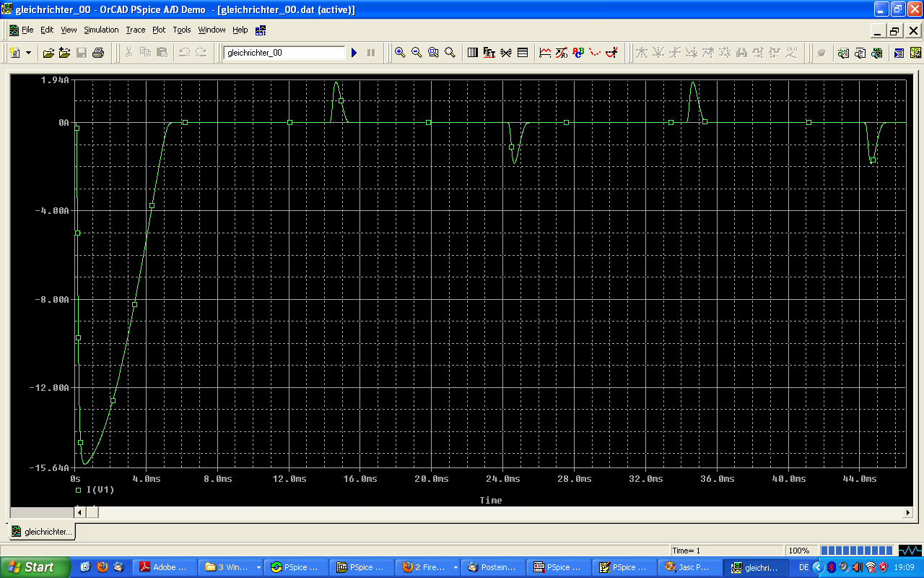924x578 pixels.
Task: Toggle the Simulation Status Window icon
Action: (915, 53)
